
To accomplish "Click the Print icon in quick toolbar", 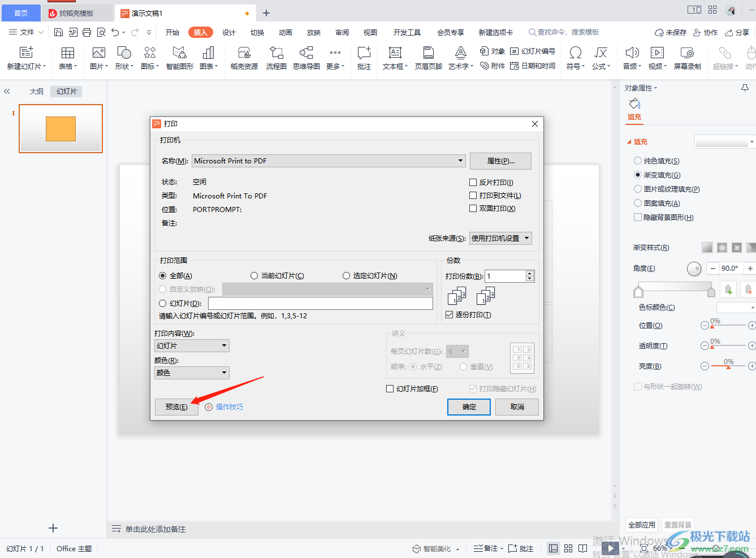I will 87,32.
